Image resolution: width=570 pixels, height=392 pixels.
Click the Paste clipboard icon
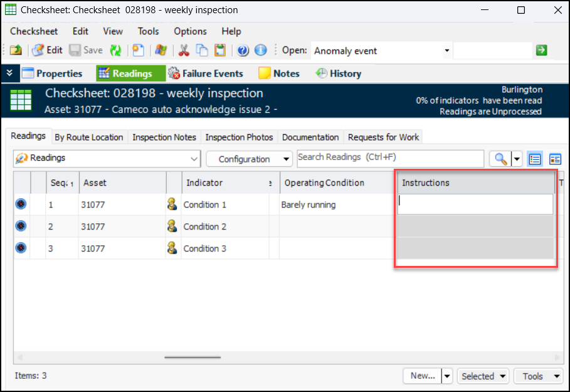point(220,51)
